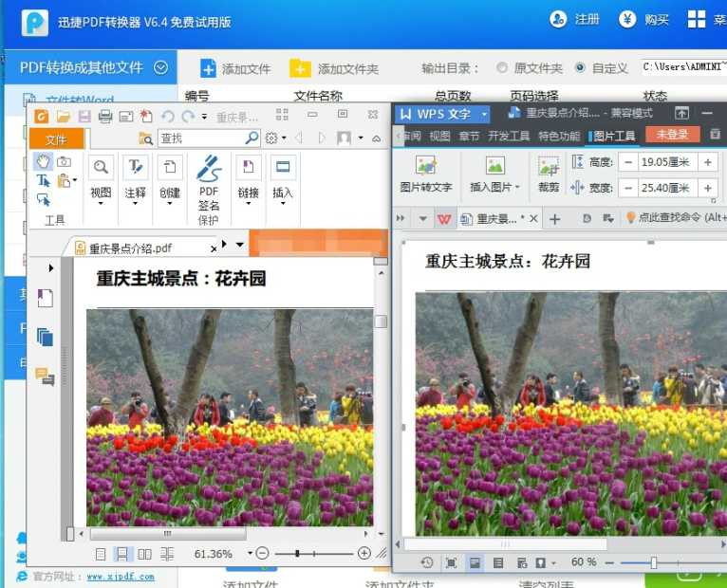Close the 重庆景点介绍.pdf tab
Screen dimensions: 727x588
[214, 248]
